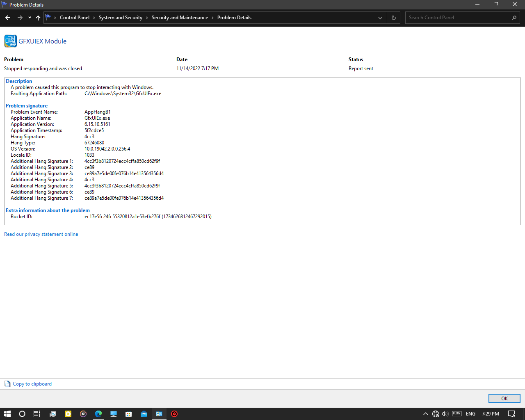
Task: Open touch keyboard tray icon
Action: pyautogui.click(x=457, y=414)
